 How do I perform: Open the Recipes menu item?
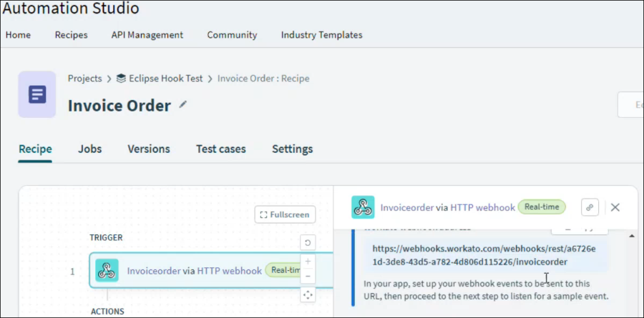[x=71, y=35]
